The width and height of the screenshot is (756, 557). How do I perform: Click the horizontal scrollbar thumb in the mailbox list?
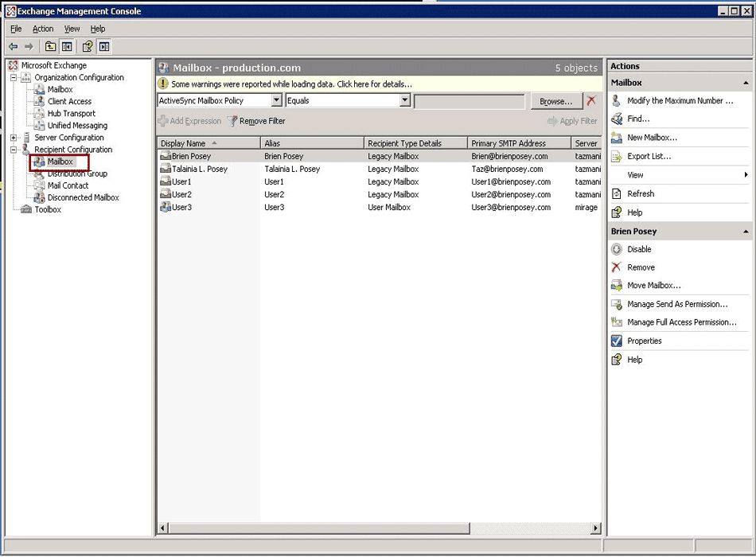tap(318, 528)
